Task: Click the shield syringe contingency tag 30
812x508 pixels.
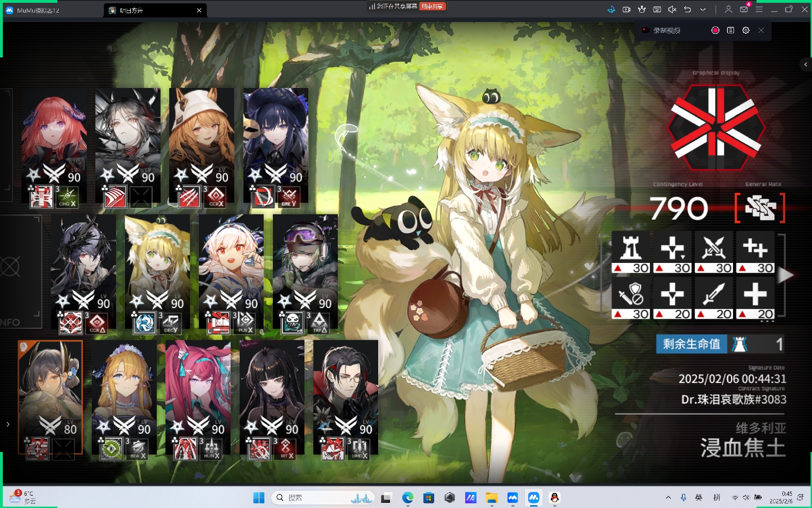Action: click(x=631, y=298)
